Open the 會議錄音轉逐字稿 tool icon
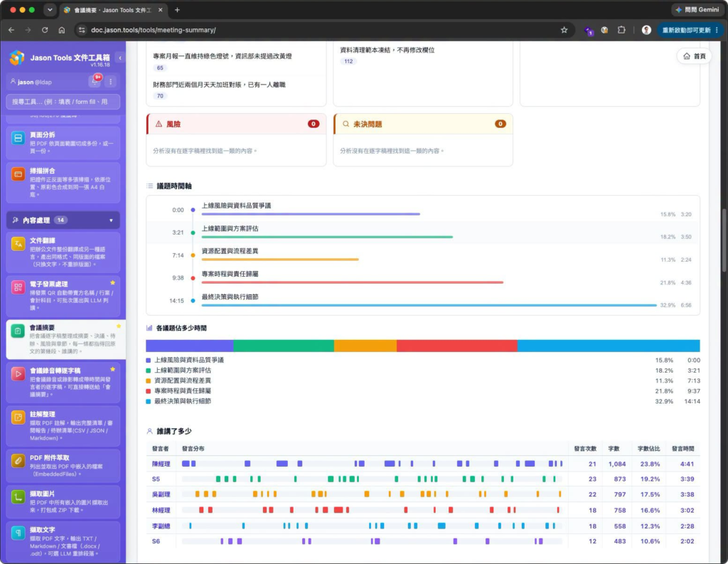This screenshot has height=564, width=728. pyautogui.click(x=18, y=374)
